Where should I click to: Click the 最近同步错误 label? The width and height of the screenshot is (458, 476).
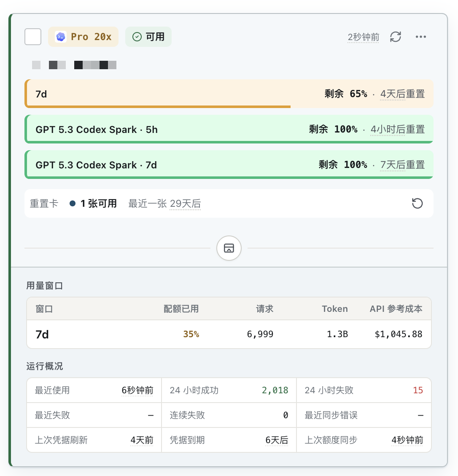[x=331, y=415]
